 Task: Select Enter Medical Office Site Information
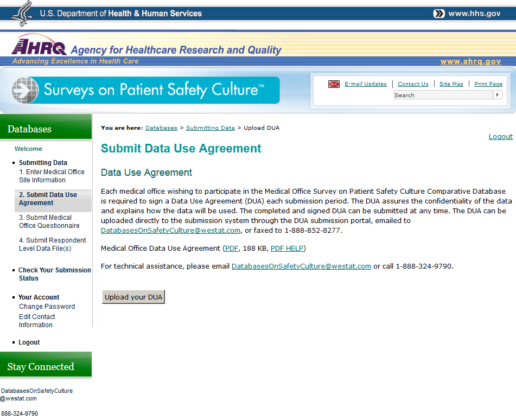pyautogui.click(x=52, y=176)
